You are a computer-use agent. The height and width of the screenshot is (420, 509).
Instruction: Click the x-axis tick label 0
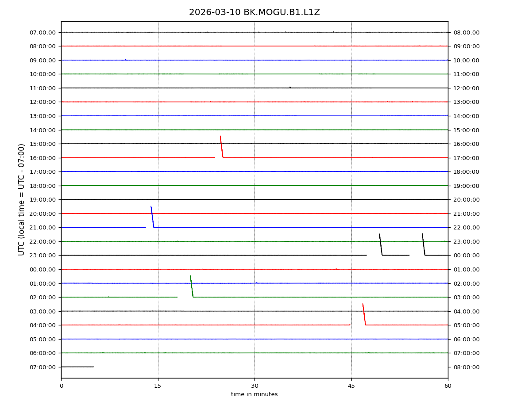61,386
